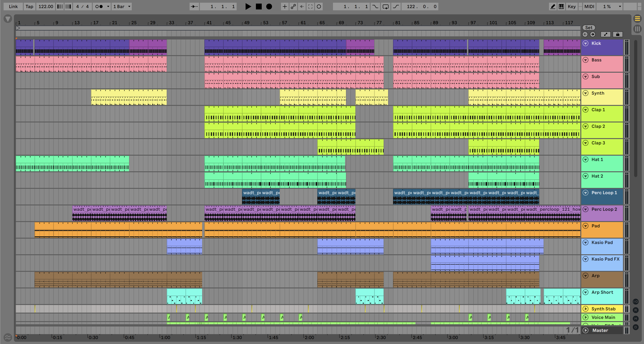Open the 1 Bar quantization dropdown
This screenshot has width=644, height=344.
pyautogui.click(x=122, y=7)
